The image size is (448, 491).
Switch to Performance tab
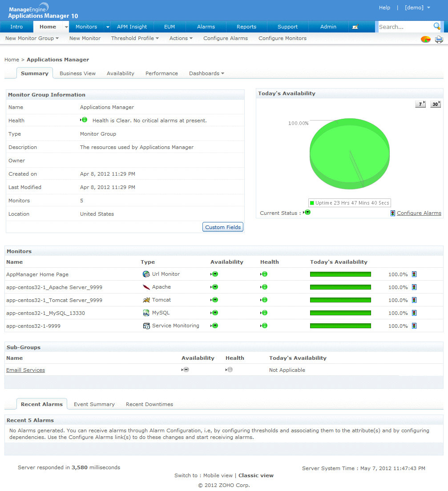[x=161, y=73]
